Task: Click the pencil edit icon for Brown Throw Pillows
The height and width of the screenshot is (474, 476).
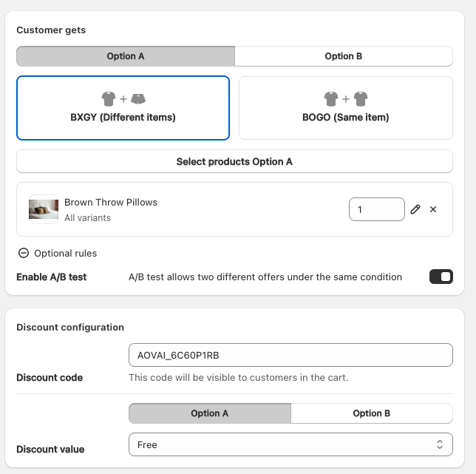Action: (415, 209)
